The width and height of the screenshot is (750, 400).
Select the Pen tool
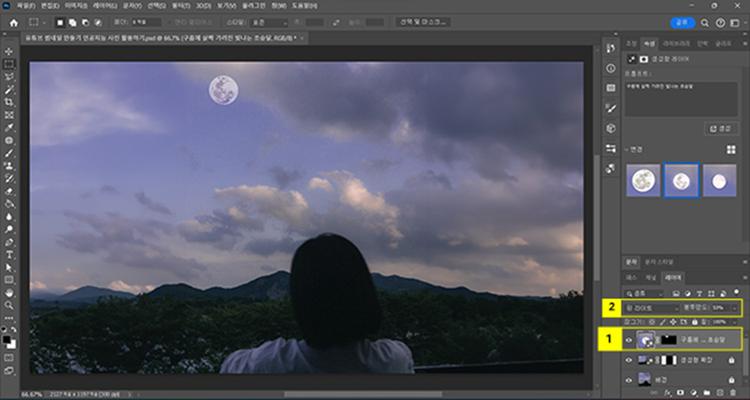[x=9, y=242]
